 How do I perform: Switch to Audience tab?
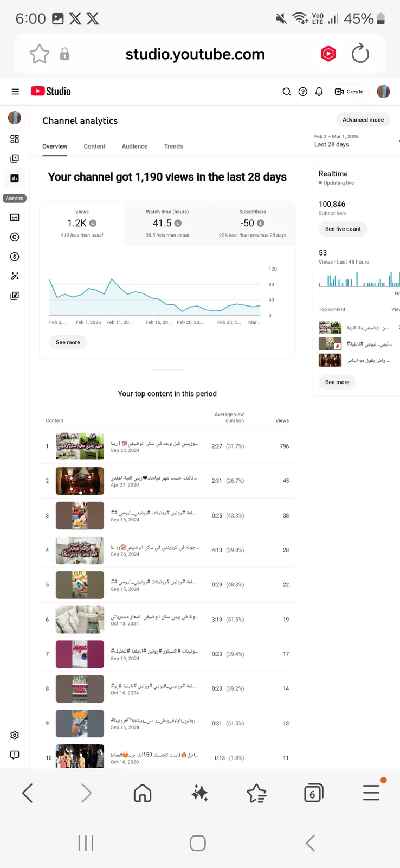(x=134, y=146)
